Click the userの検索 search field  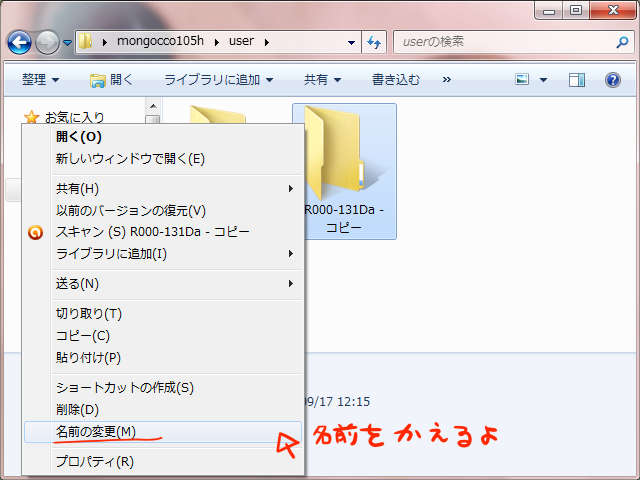tap(500, 42)
